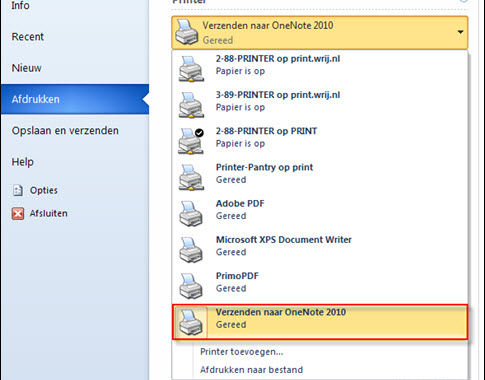Open Opties settings label
Screen dimensions: 485x380
44,190
